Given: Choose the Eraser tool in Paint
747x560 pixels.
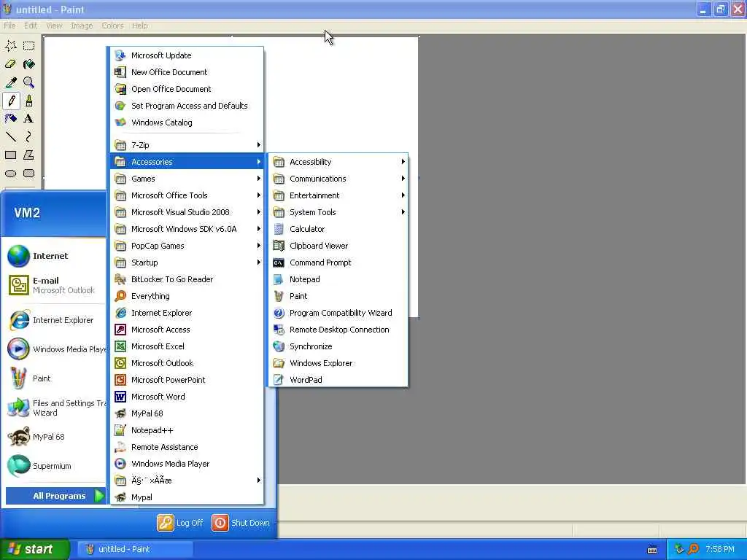Looking at the screenshot, I should coord(10,64).
